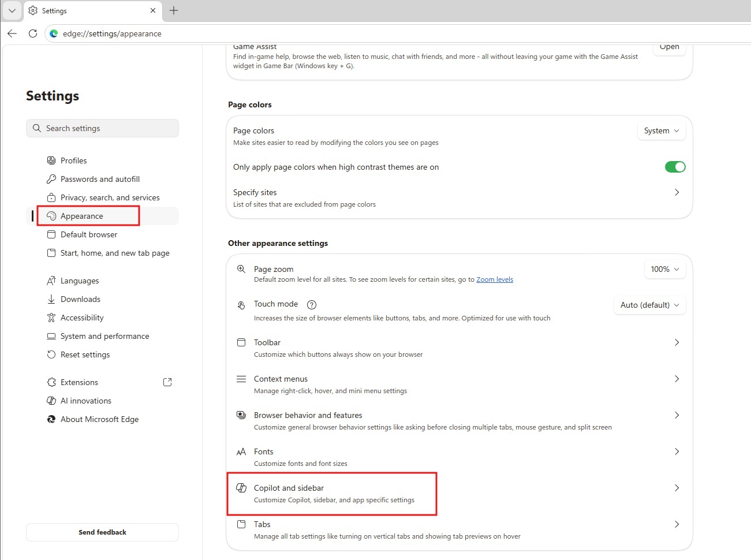Open the Zoom levels link
The width and height of the screenshot is (751, 560).
click(x=494, y=279)
